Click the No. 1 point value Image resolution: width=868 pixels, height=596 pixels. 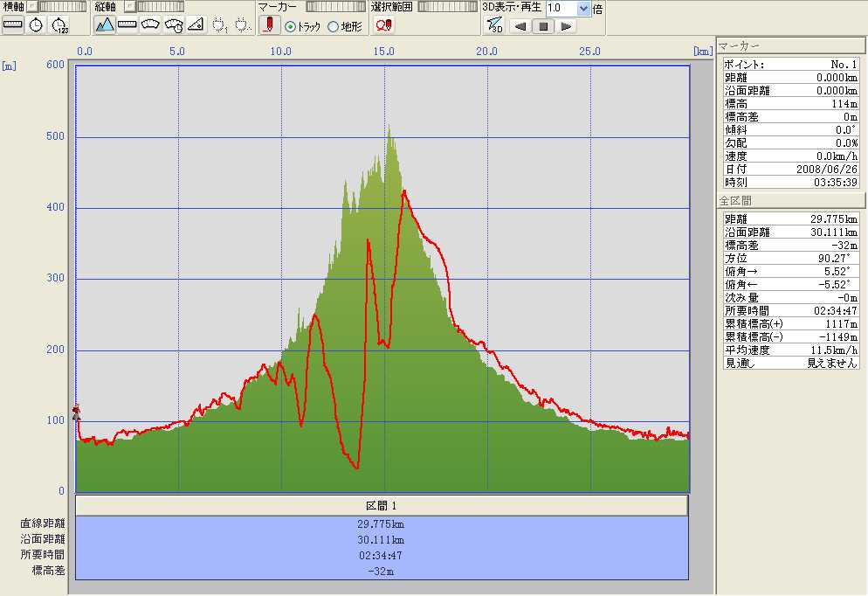[x=844, y=65]
